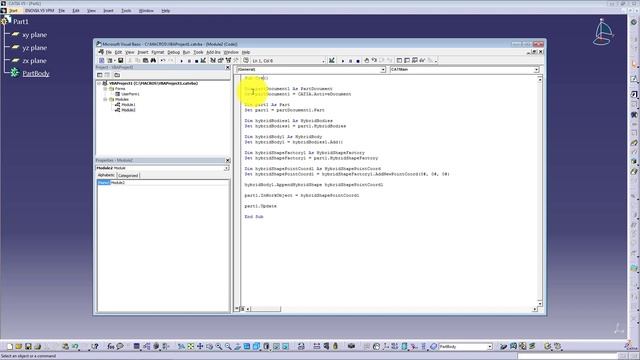
Task: Click CATIA Zoom Out magnifier icon
Action: click(x=228, y=347)
